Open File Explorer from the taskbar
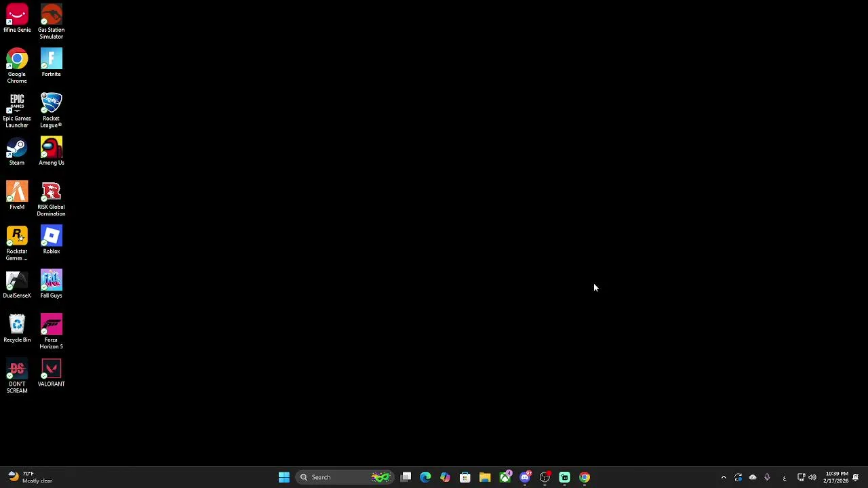 click(x=485, y=477)
